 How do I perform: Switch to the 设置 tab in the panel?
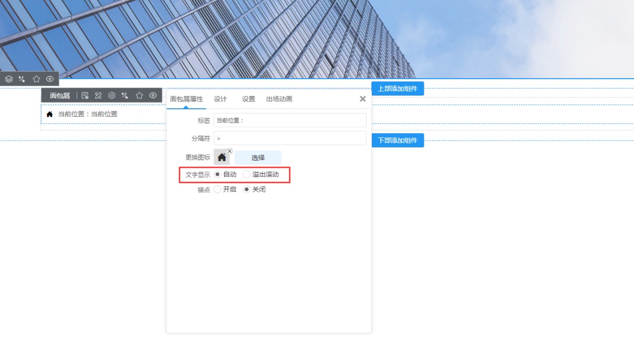pos(248,99)
